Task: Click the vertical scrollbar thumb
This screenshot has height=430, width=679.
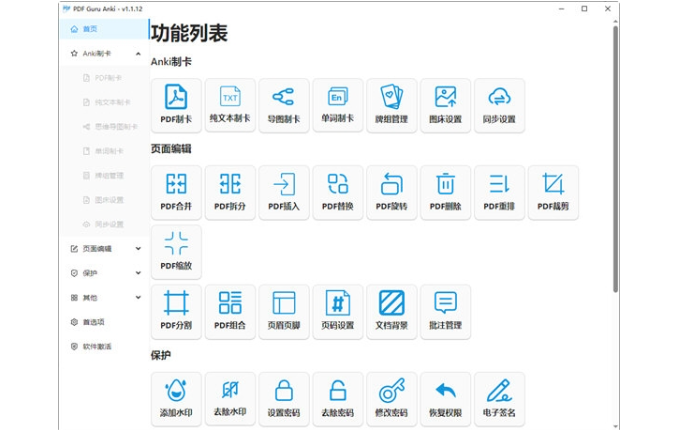Action: coord(615,159)
